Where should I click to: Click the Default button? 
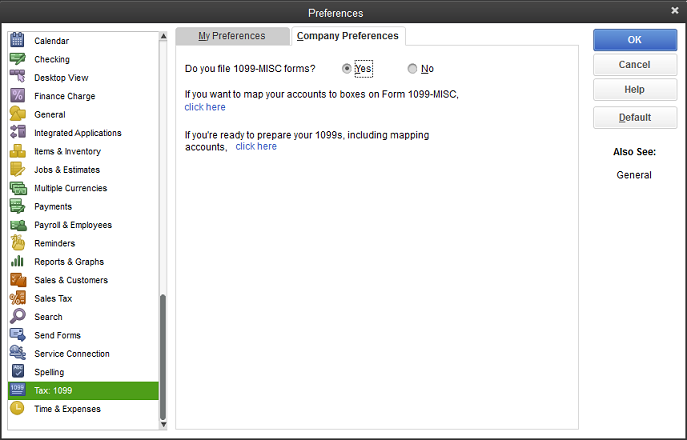(x=635, y=117)
